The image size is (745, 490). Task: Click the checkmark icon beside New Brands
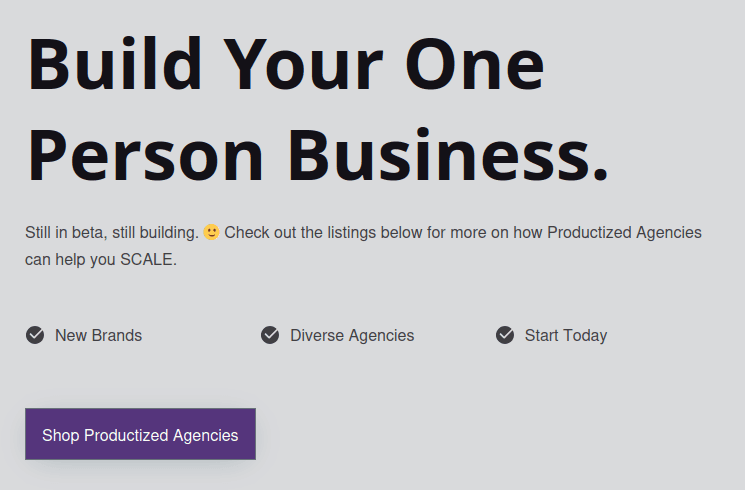[35, 335]
